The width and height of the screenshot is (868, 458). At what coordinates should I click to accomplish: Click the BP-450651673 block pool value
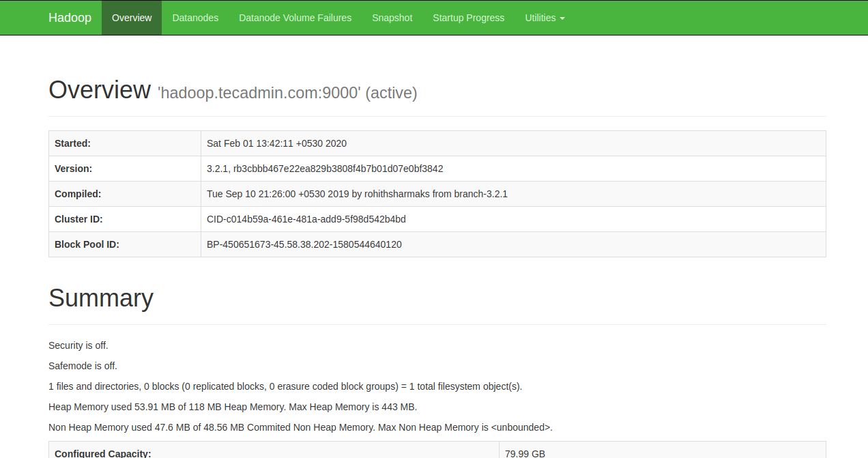[304, 244]
